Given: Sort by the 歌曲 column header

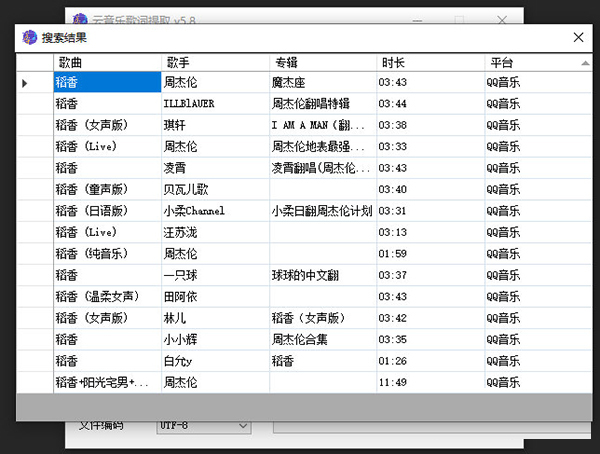Looking at the screenshot, I should point(108,62).
